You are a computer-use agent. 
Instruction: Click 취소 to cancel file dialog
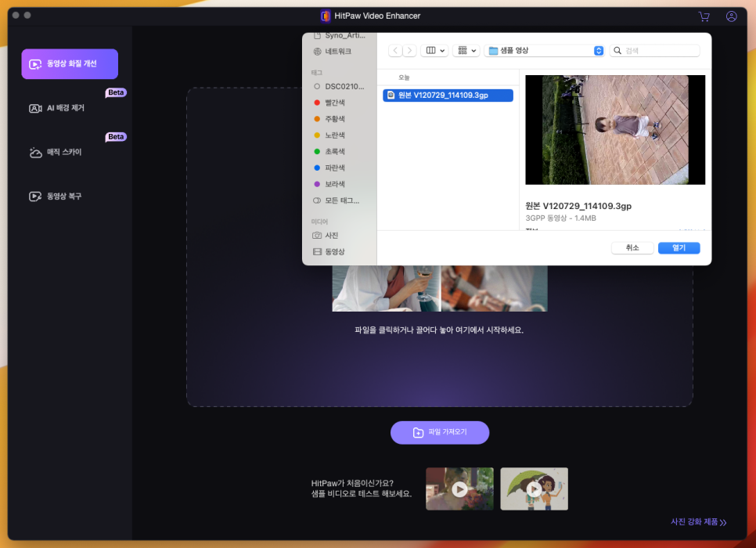[x=632, y=247]
